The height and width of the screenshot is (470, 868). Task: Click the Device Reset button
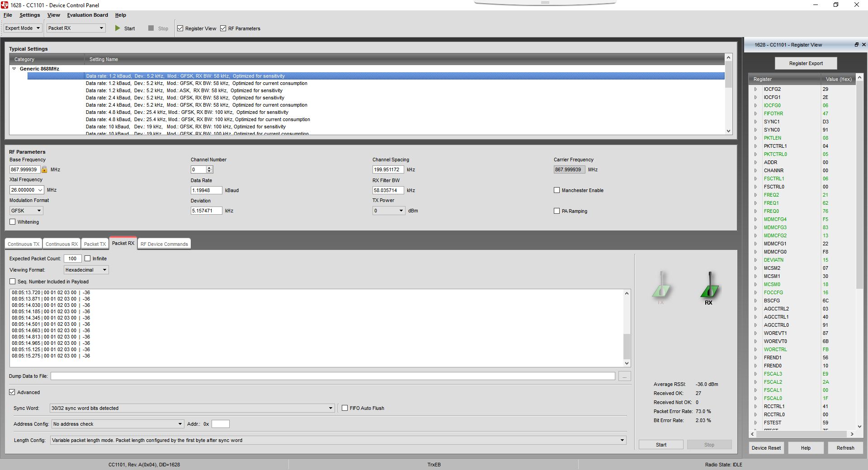tap(766, 448)
